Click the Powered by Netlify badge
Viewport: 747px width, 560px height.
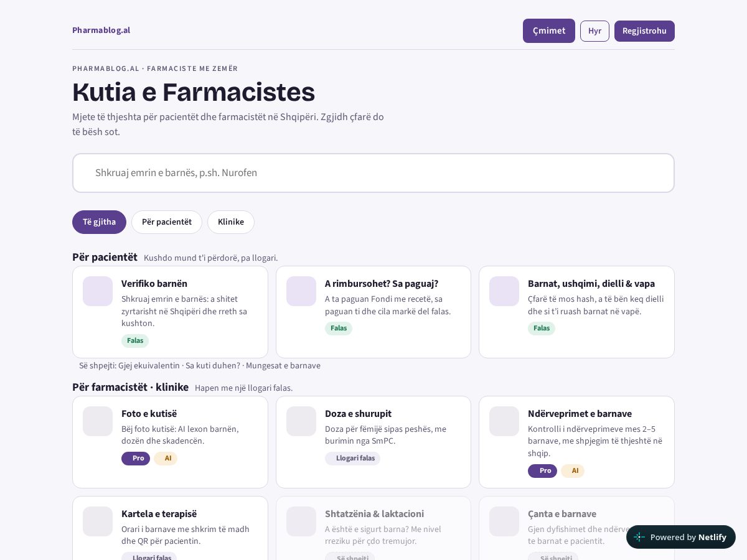tap(681, 537)
